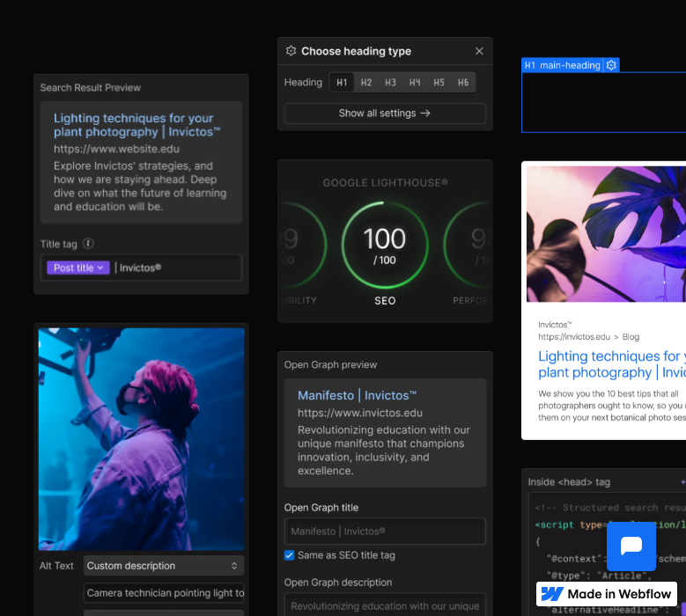This screenshot has height=616, width=686.
Task: Click the Open Graph title input
Action: pyautogui.click(x=385, y=532)
